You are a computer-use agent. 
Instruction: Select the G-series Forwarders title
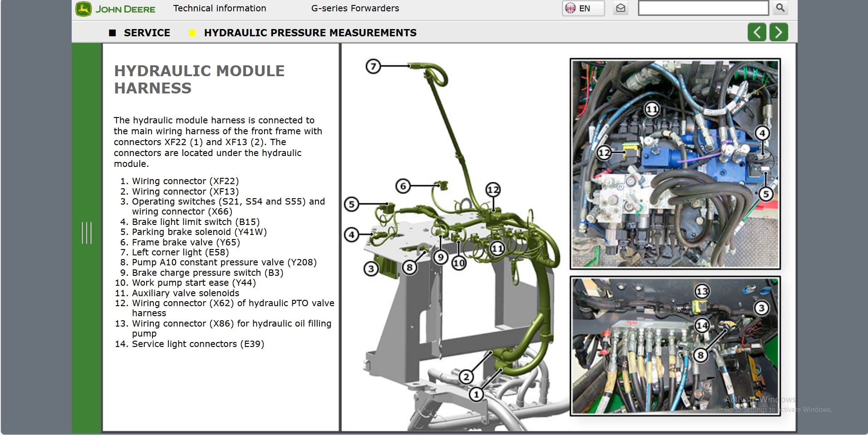[355, 8]
